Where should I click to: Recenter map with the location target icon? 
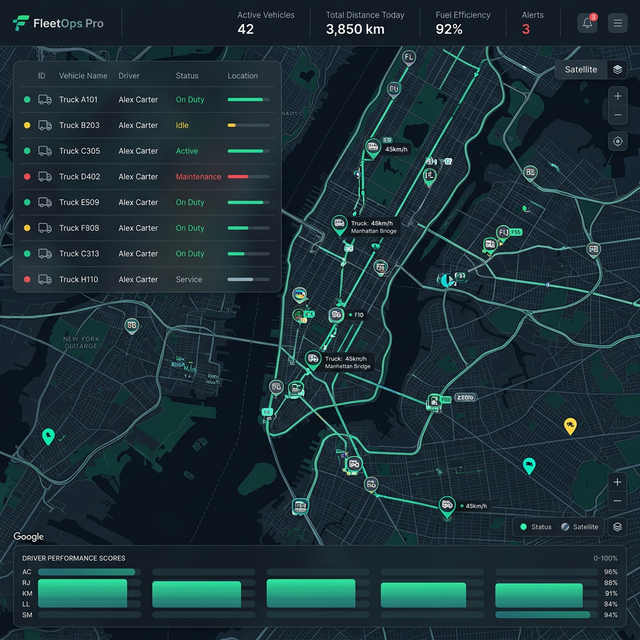point(618,142)
